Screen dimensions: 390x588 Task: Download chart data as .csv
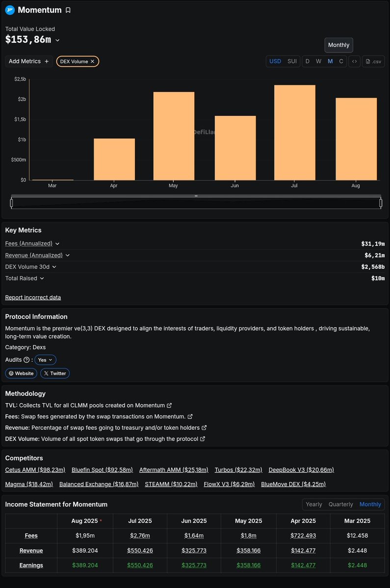(373, 61)
